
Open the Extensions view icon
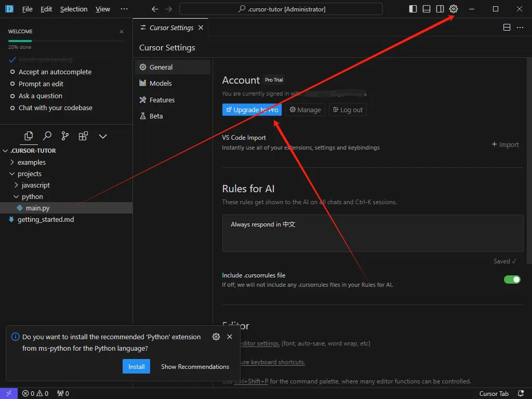tap(83, 136)
